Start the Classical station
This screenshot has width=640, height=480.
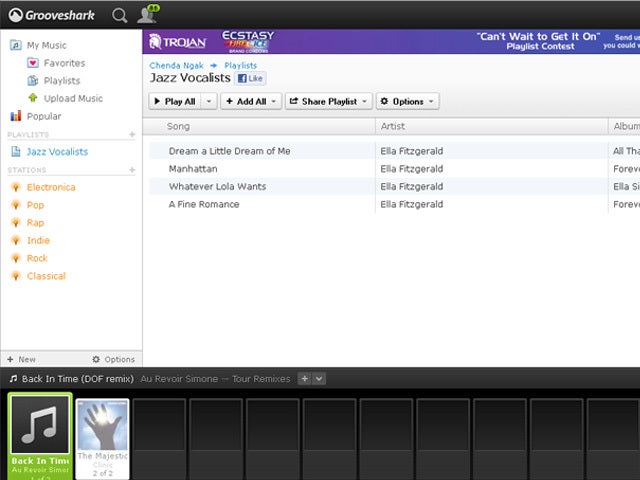click(46, 276)
